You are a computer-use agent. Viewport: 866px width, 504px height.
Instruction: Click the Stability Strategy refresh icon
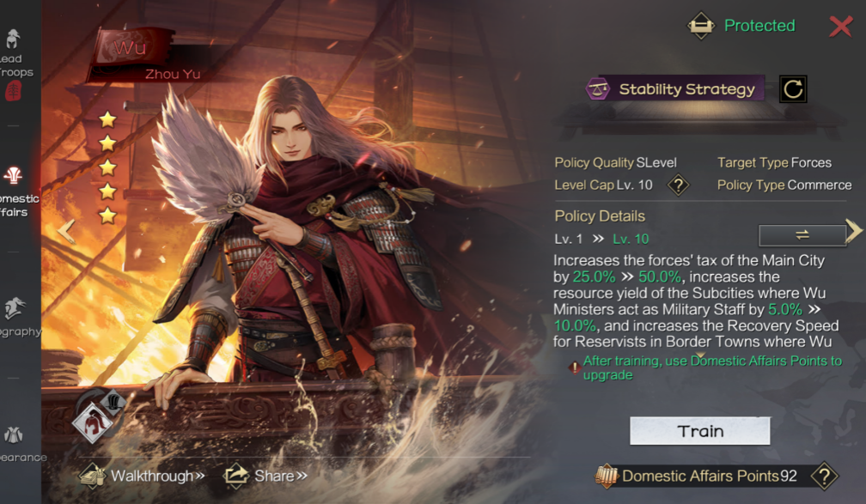792,89
